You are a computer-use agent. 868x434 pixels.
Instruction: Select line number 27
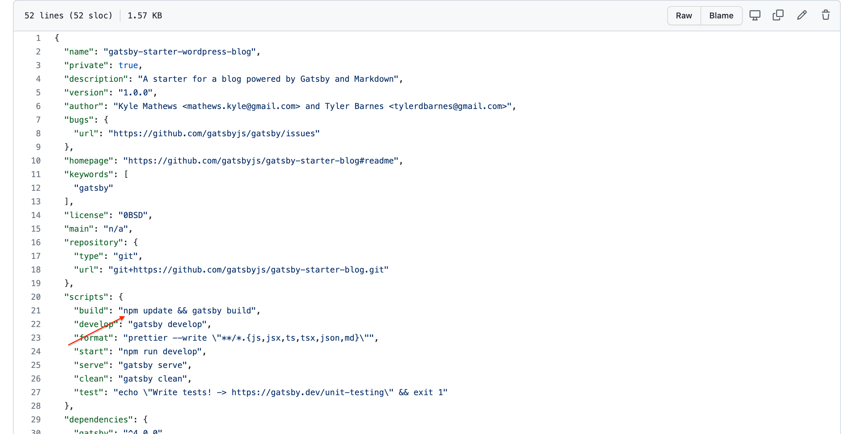pyautogui.click(x=36, y=392)
